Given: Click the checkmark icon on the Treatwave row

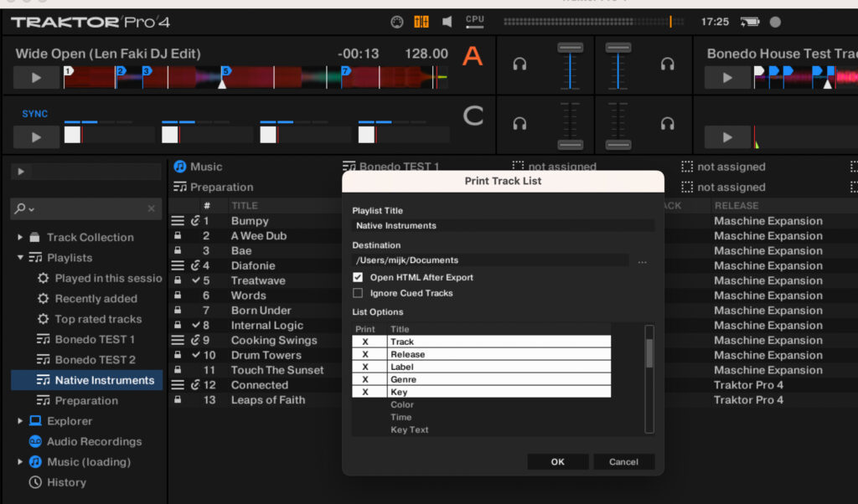Looking at the screenshot, I should pyautogui.click(x=196, y=280).
